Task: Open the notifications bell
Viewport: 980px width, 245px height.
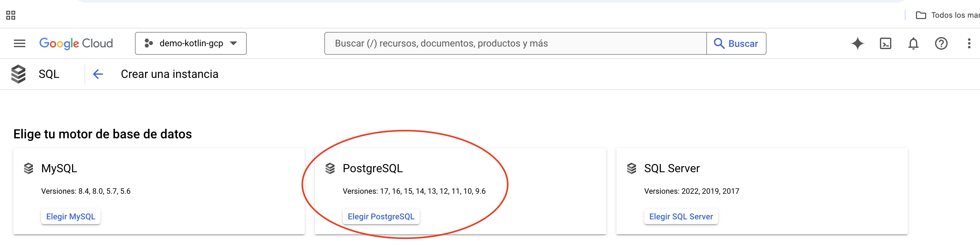Action: [x=913, y=43]
